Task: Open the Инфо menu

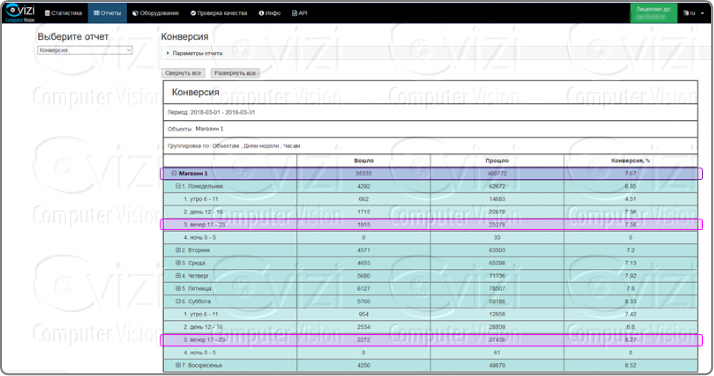Action: click(x=270, y=13)
